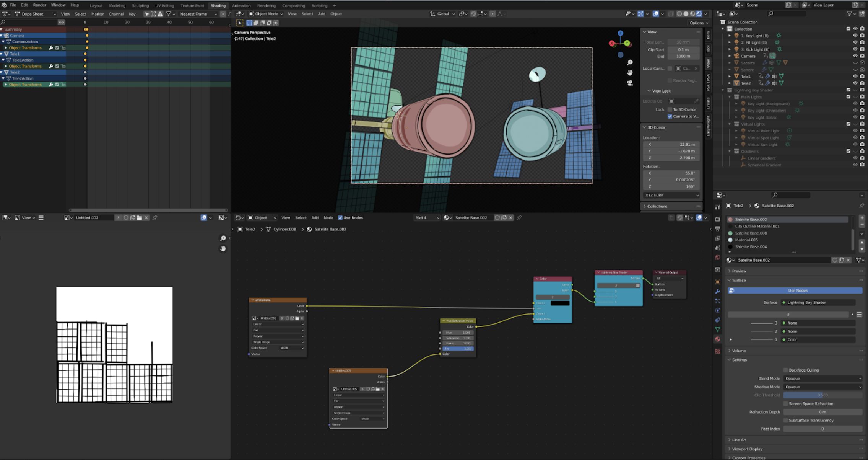Select rendered viewport shading icon
This screenshot has height=460, width=868.
click(699, 14)
